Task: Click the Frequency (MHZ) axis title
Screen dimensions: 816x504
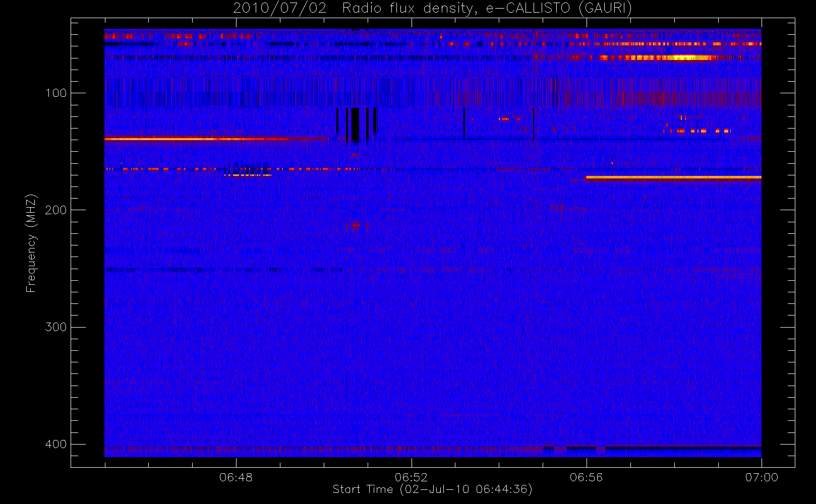Action: pyautogui.click(x=31, y=243)
